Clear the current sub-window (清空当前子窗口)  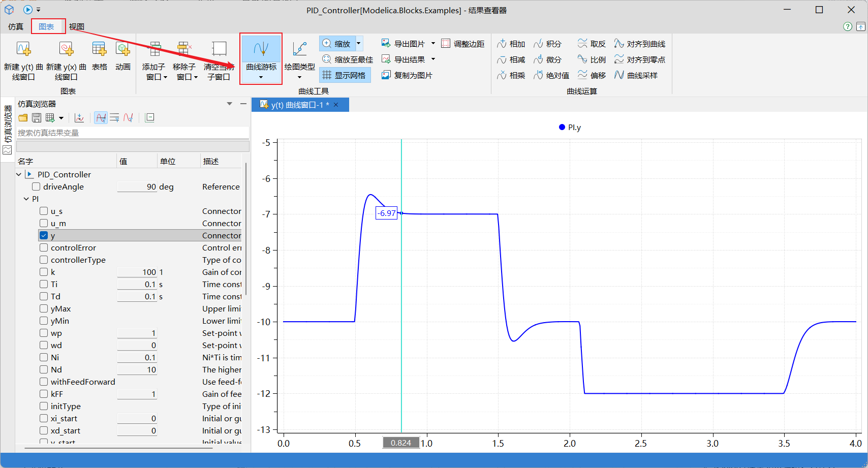219,61
